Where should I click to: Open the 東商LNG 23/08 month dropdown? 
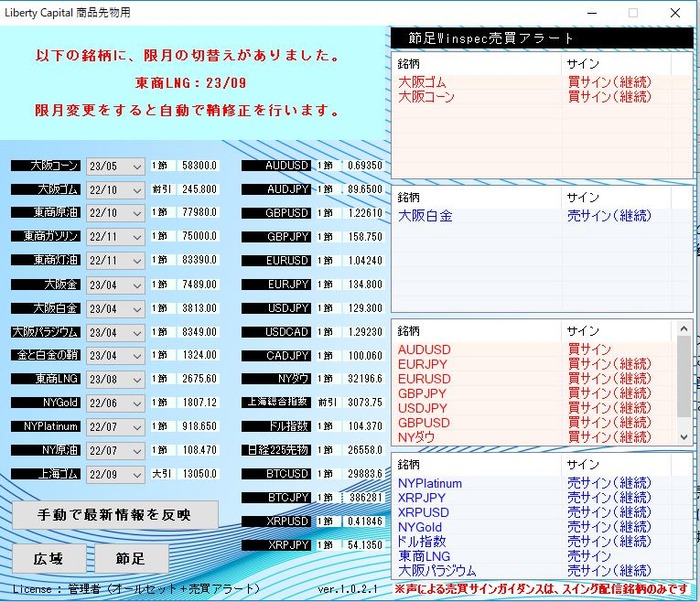(115, 379)
